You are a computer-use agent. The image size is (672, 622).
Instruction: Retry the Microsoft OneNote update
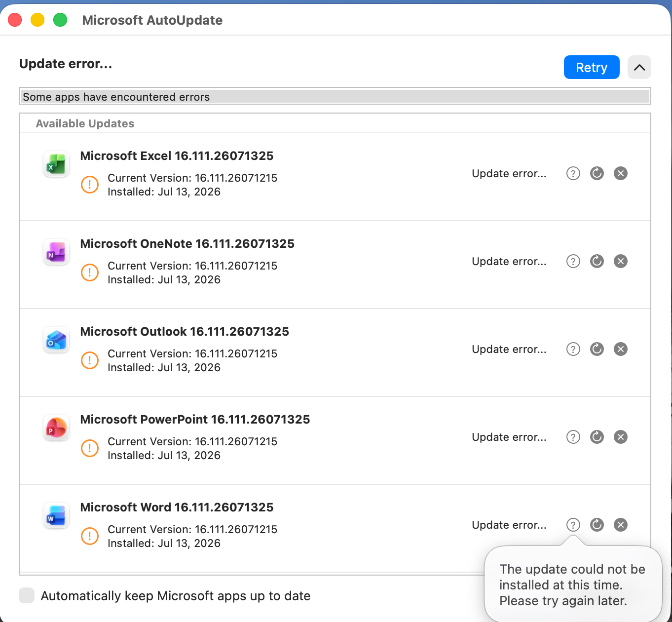tap(597, 261)
